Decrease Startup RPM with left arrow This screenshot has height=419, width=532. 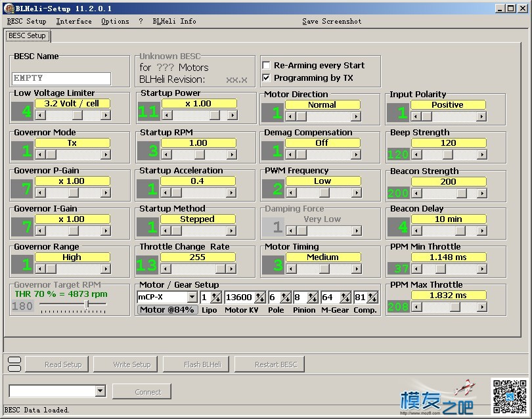(166, 155)
